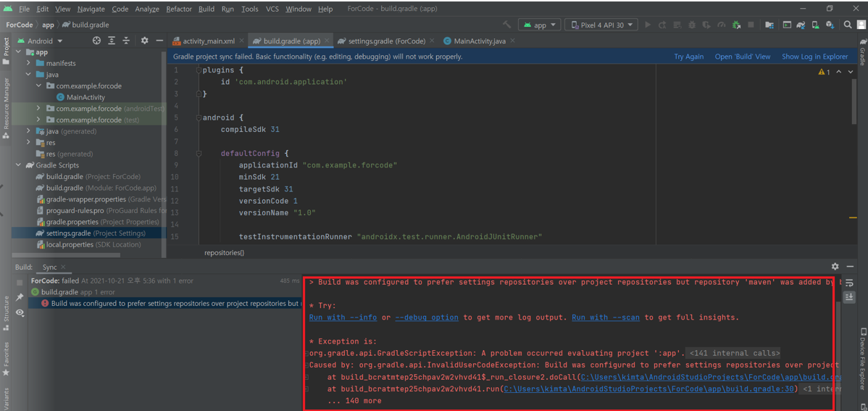
Task: Expand the res folder node
Action: pyautogui.click(x=29, y=142)
